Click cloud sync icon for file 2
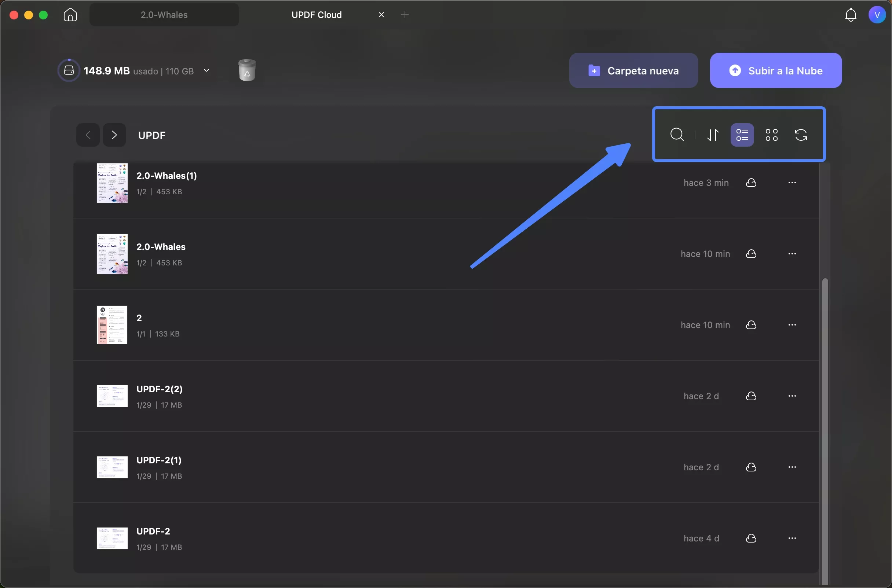This screenshot has width=892, height=588. 751,325
